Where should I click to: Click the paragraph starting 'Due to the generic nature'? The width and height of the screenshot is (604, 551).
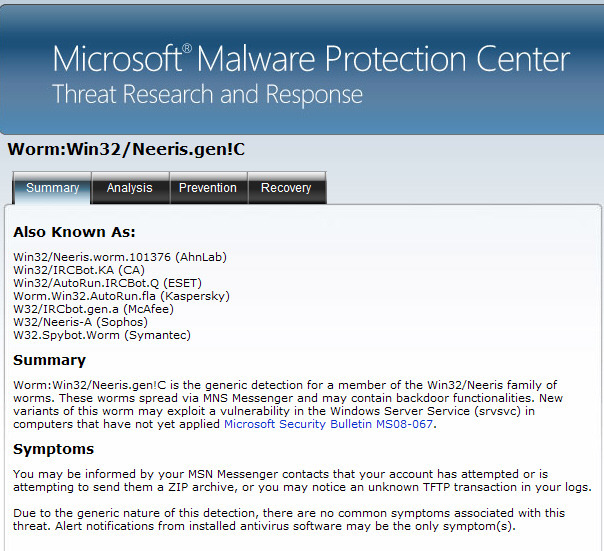(289, 520)
